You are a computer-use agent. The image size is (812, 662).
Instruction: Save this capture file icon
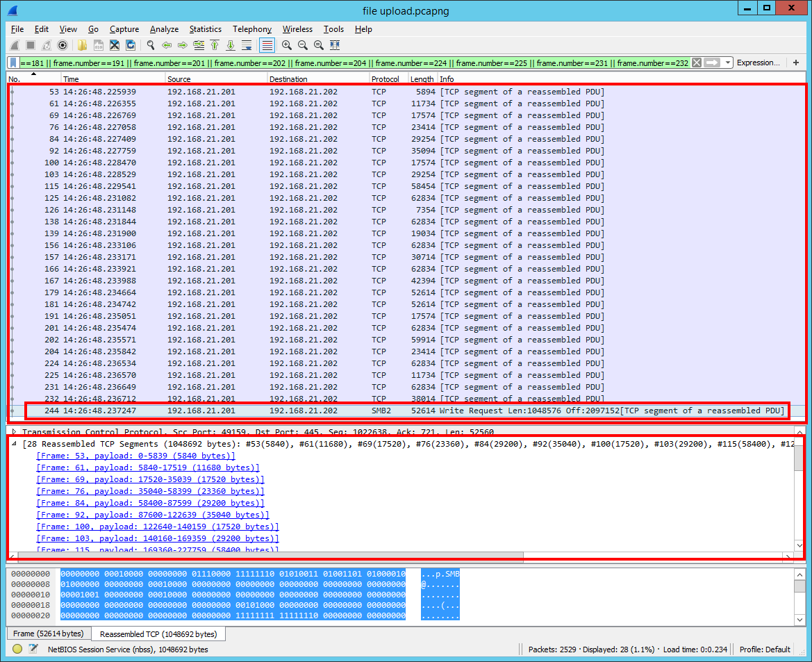(99, 46)
